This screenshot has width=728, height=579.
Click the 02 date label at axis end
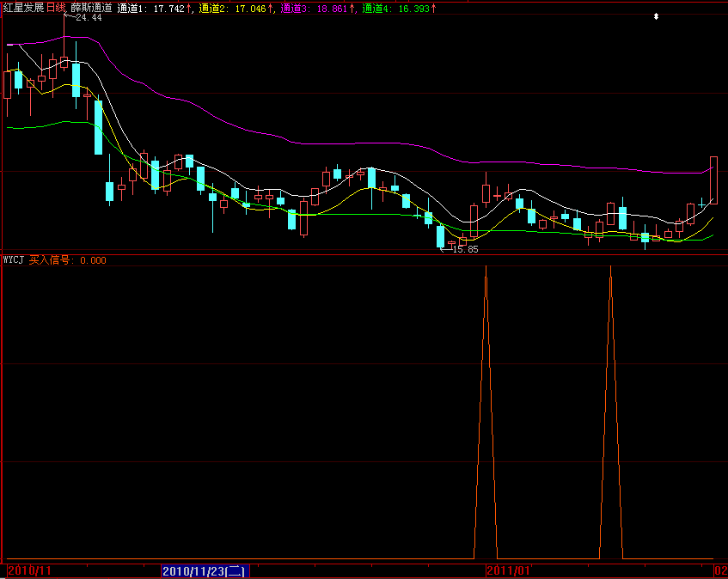click(x=721, y=570)
